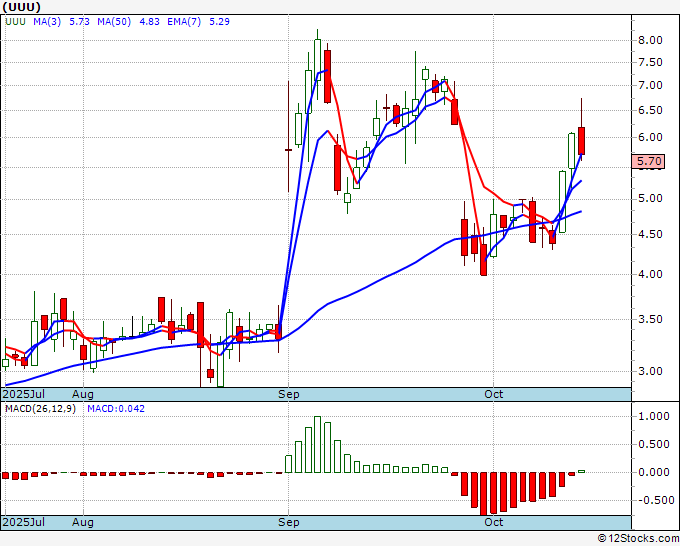The width and height of the screenshot is (680, 546).
Task: Click the current price tag 5.70
Action: click(x=648, y=161)
